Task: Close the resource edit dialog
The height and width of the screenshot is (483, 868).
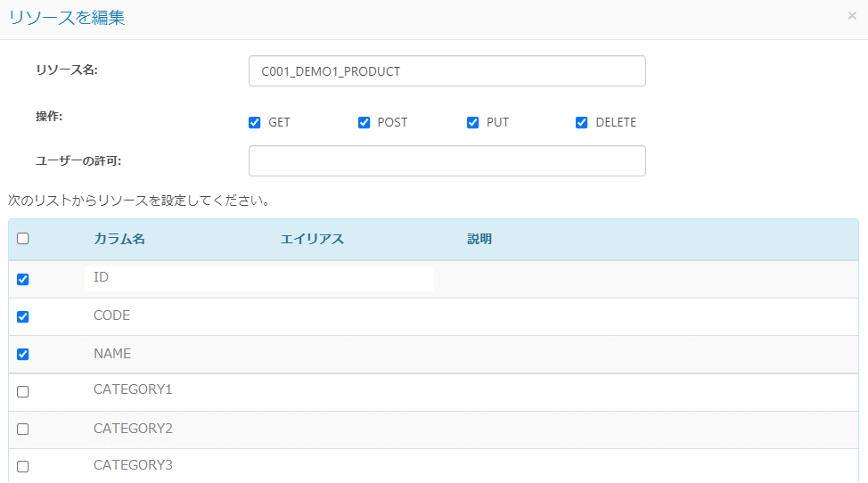Action: pyautogui.click(x=852, y=16)
